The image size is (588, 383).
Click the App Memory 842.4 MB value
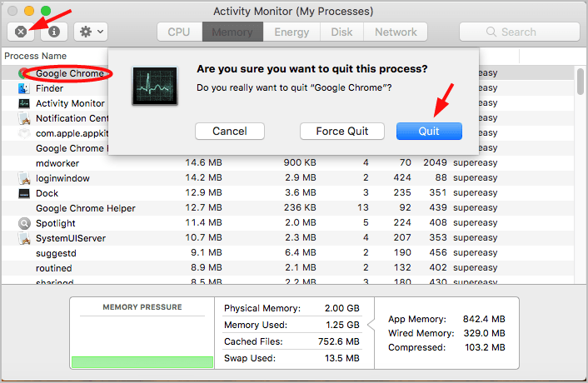click(x=484, y=319)
